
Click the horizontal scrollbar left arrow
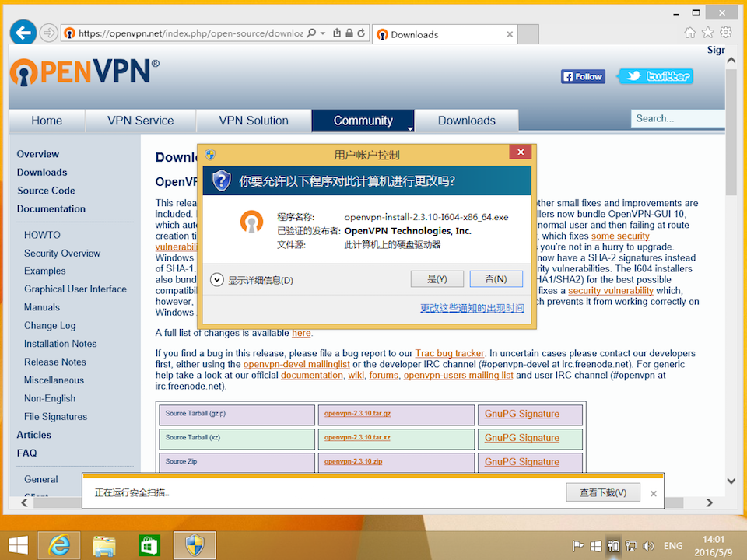(x=25, y=503)
